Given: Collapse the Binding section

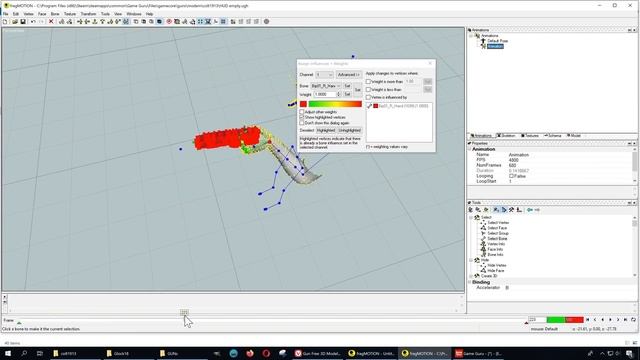Looking at the screenshot, I should pyautogui.click(x=470, y=282).
